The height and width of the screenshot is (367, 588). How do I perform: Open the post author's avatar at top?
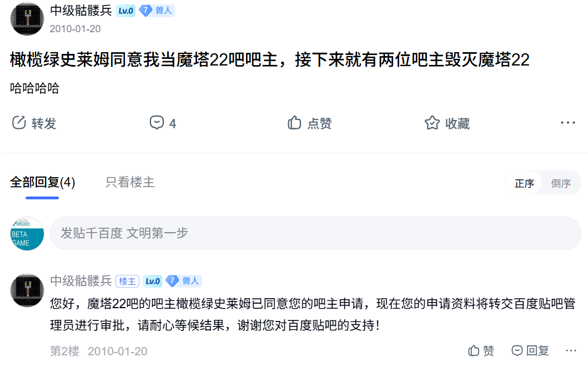(x=27, y=19)
